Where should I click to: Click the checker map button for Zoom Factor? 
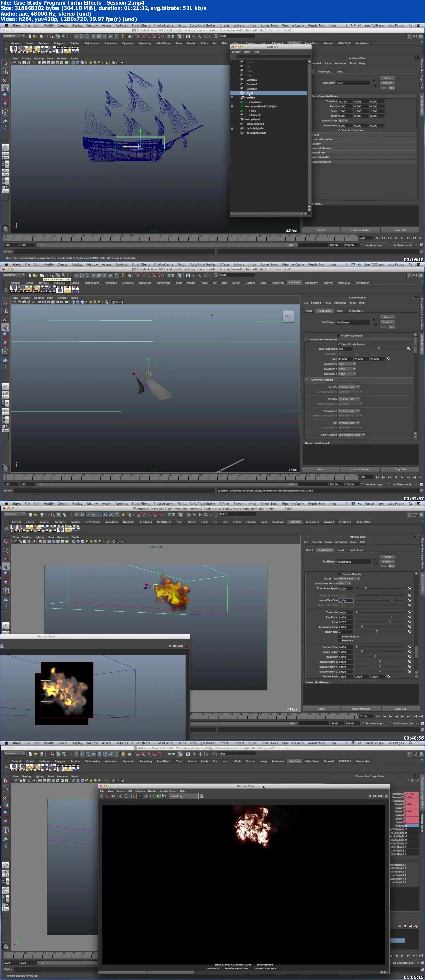tap(409, 652)
